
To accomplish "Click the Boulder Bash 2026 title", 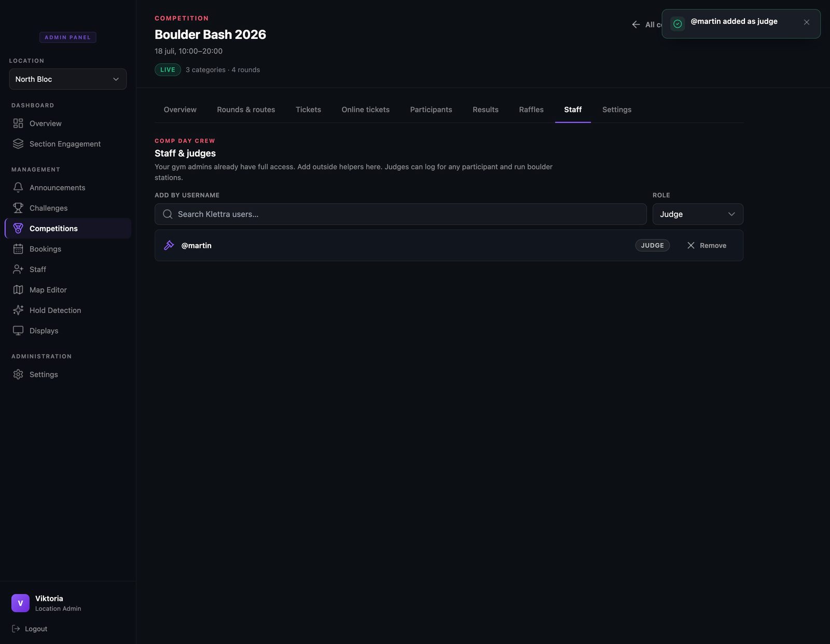I will [210, 34].
